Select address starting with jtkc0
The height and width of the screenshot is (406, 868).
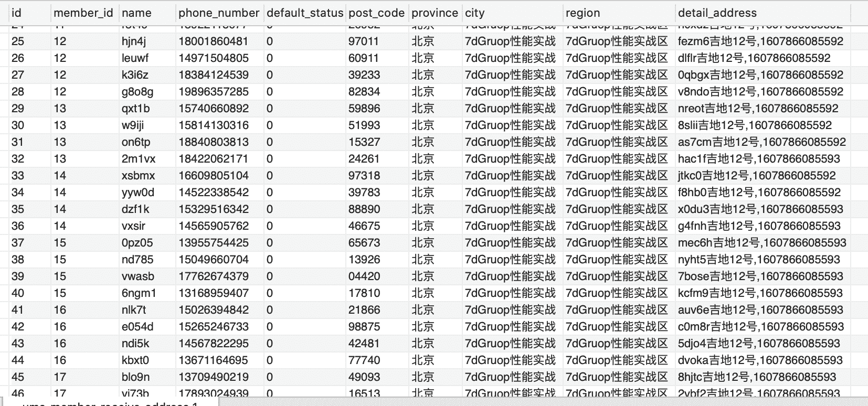point(757,176)
